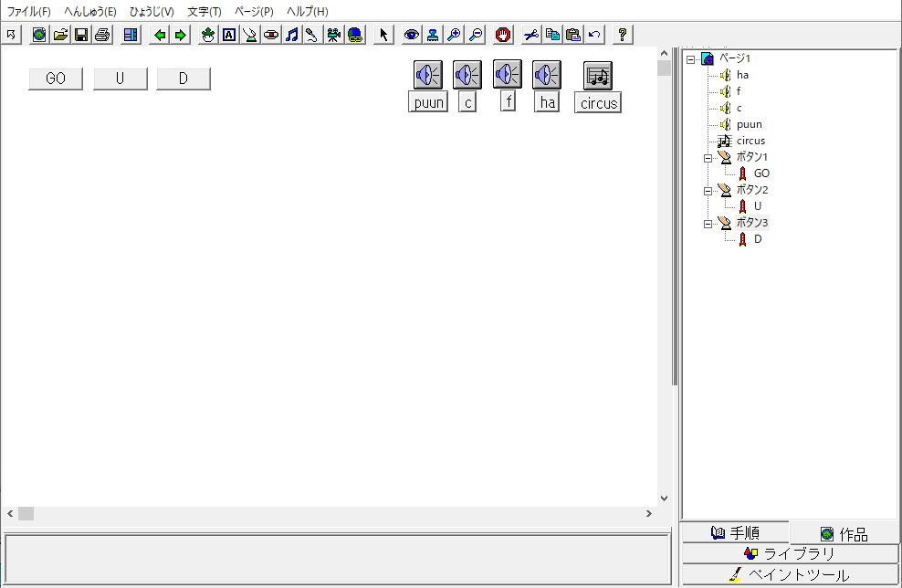
Task: Open the ヘルプ(H) menu
Action: pyautogui.click(x=307, y=12)
